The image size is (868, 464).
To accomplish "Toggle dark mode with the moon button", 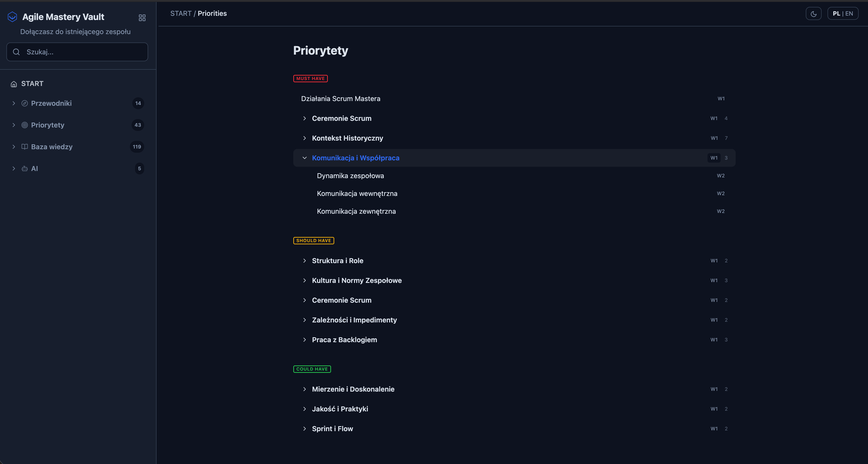I will (813, 14).
